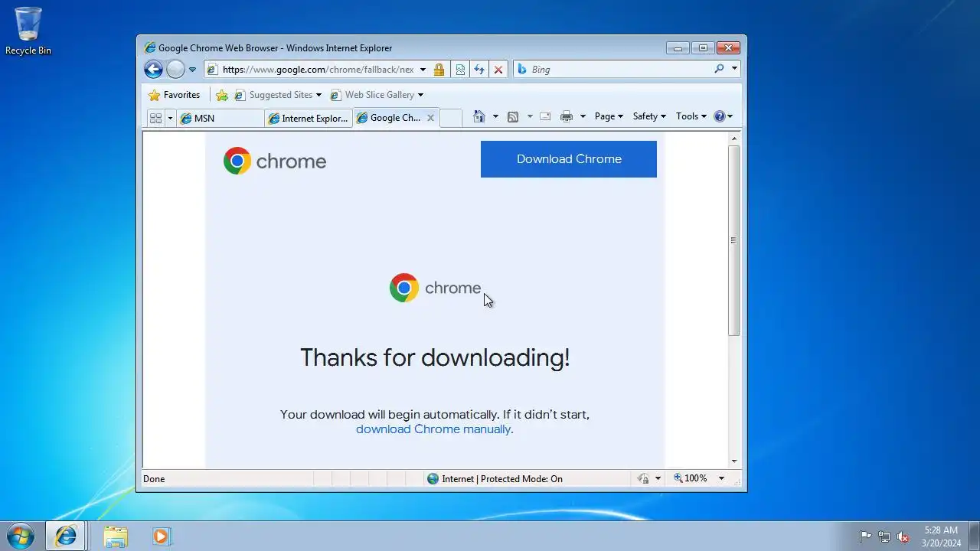Launch Windows Media Player from taskbar
This screenshot has width=980, height=551.
pyautogui.click(x=160, y=536)
